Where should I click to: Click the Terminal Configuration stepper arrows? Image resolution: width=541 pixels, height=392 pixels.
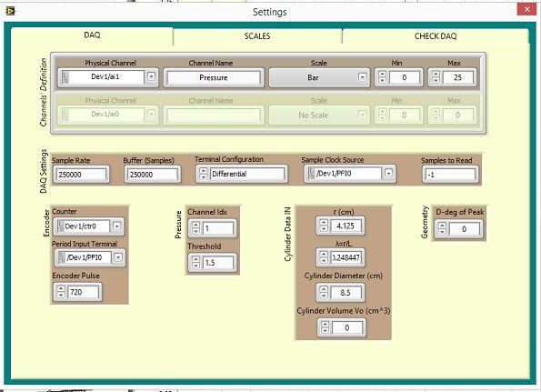pyautogui.click(x=204, y=174)
